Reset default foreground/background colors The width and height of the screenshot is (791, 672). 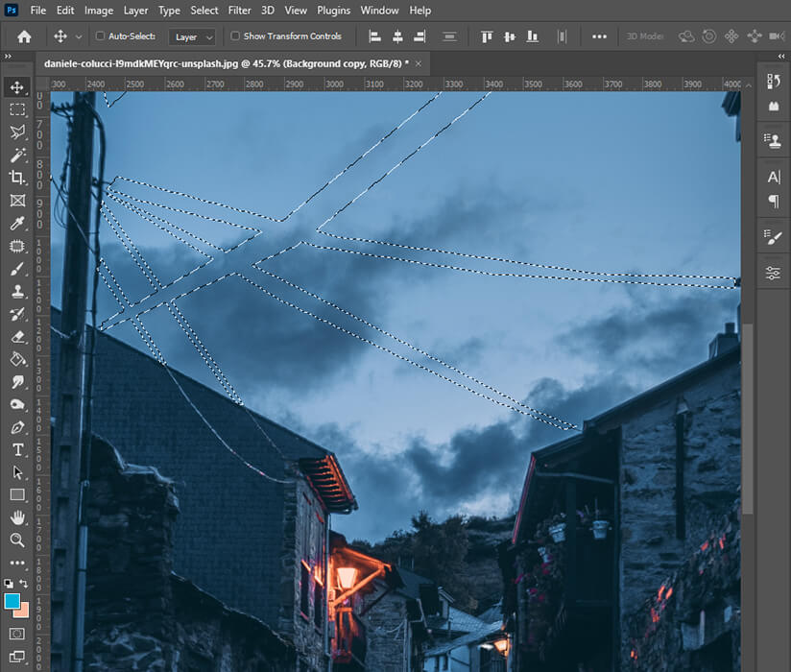(x=9, y=584)
